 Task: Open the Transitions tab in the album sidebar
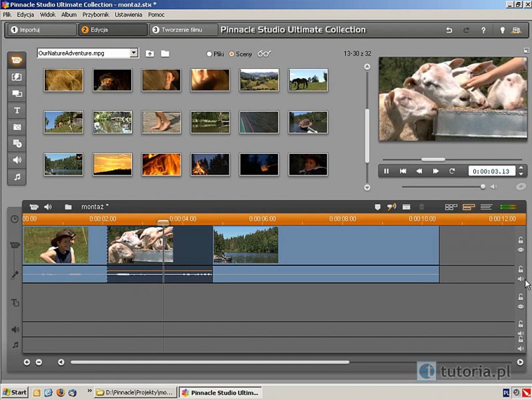[17, 77]
